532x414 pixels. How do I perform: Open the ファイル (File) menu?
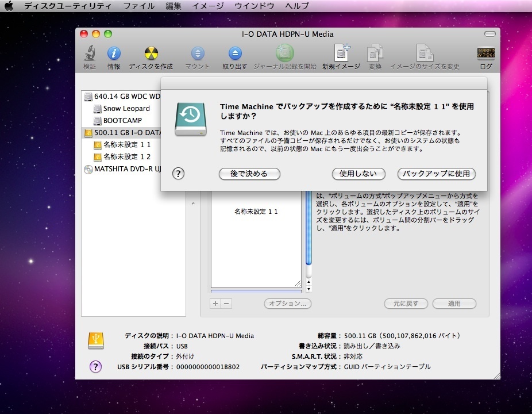pos(138,6)
